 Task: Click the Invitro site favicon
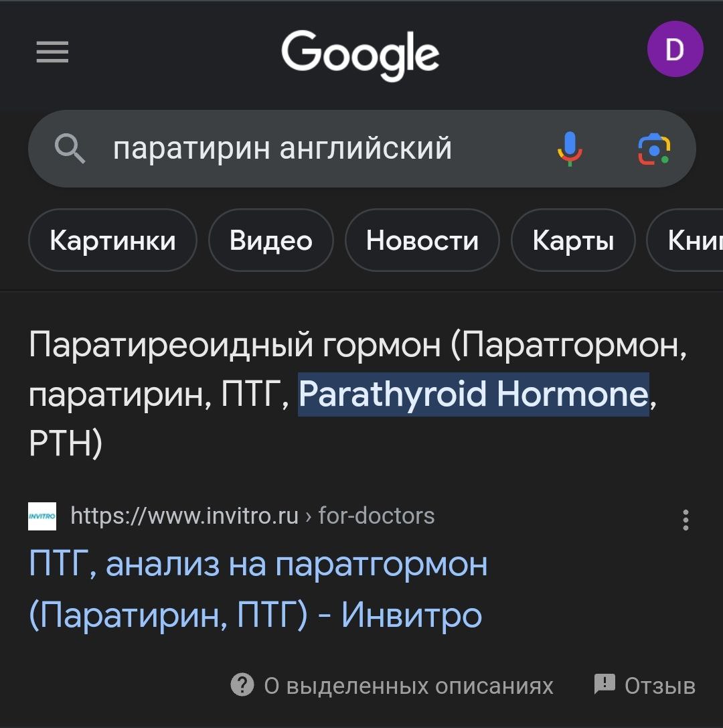click(42, 516)
